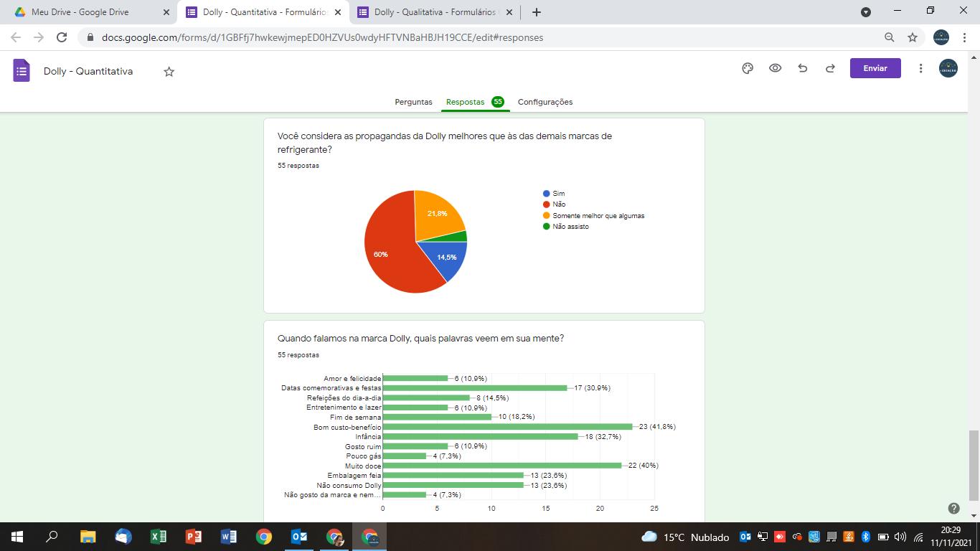
Task: Open the Outlook system tray icon
Action: [745, 537]
